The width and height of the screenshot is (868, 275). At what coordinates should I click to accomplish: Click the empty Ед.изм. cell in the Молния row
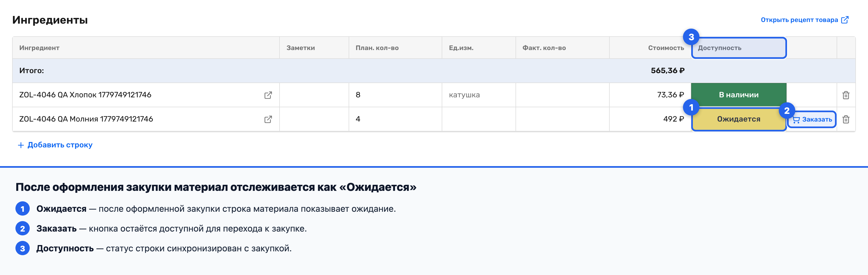(479, 119)
